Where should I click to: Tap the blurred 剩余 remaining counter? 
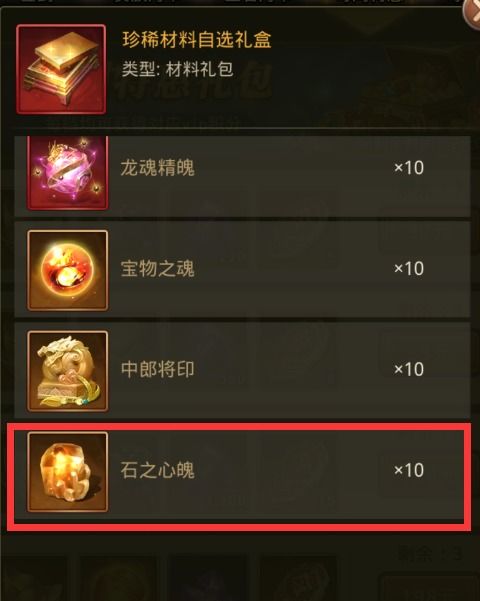coord(430,554)
